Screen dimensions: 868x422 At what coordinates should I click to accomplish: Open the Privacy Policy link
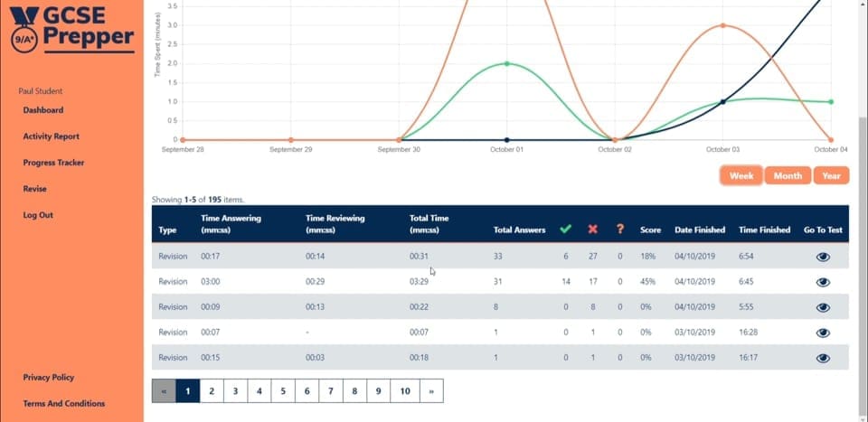(49, 377)
